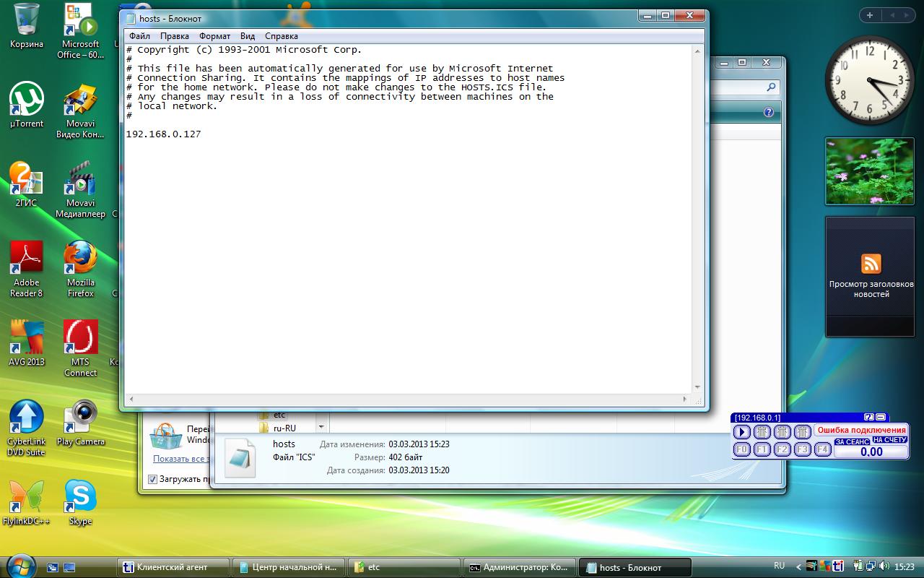
Task: Click the 'Показать все' link
Action: [x=180, y=459]
